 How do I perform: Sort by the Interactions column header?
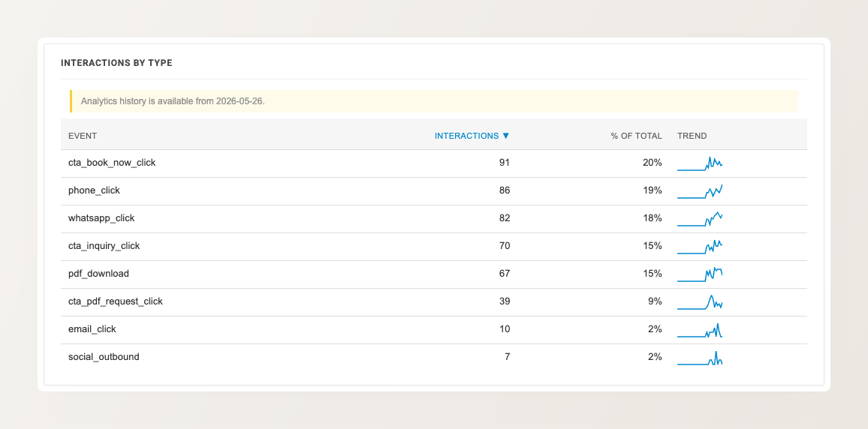coord(472,136)
